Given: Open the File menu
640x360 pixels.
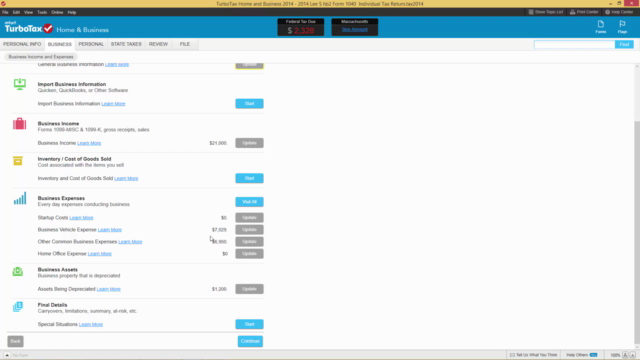Looking at the screenshot, I should point(5,12).
